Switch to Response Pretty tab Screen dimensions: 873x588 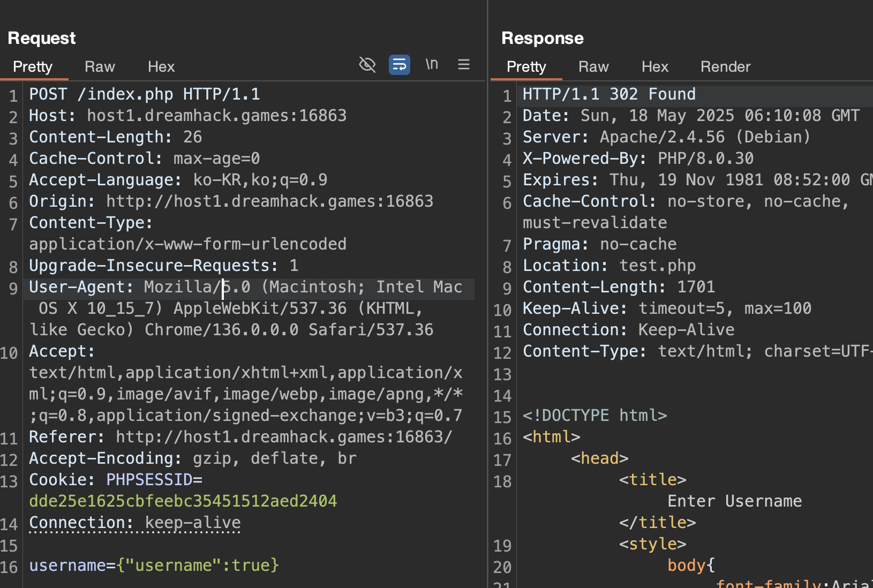click(x=526, y=66)
